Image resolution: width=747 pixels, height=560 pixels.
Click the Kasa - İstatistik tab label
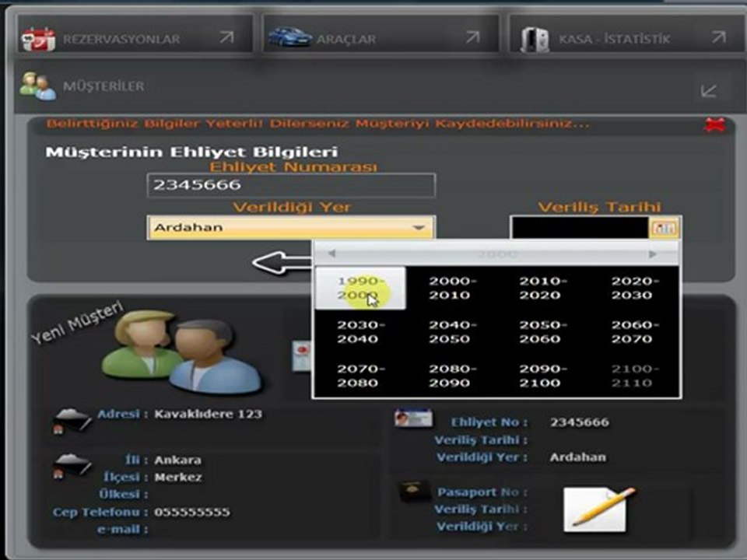point(615,39)
